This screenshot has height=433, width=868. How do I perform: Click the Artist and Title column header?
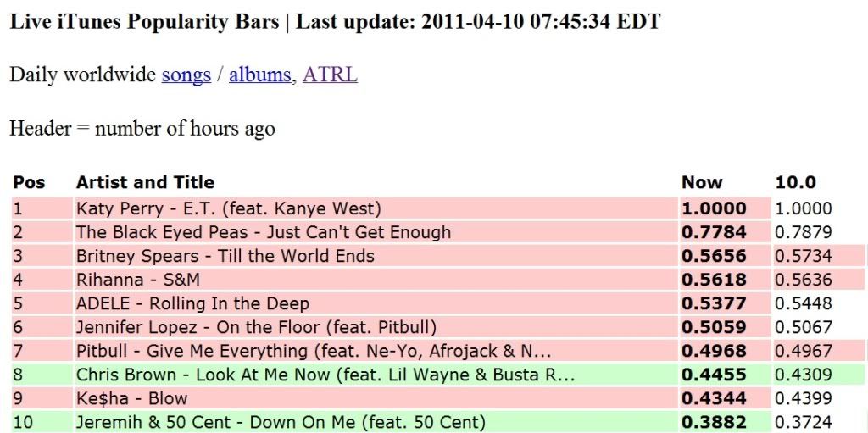[x=145, y=182]
